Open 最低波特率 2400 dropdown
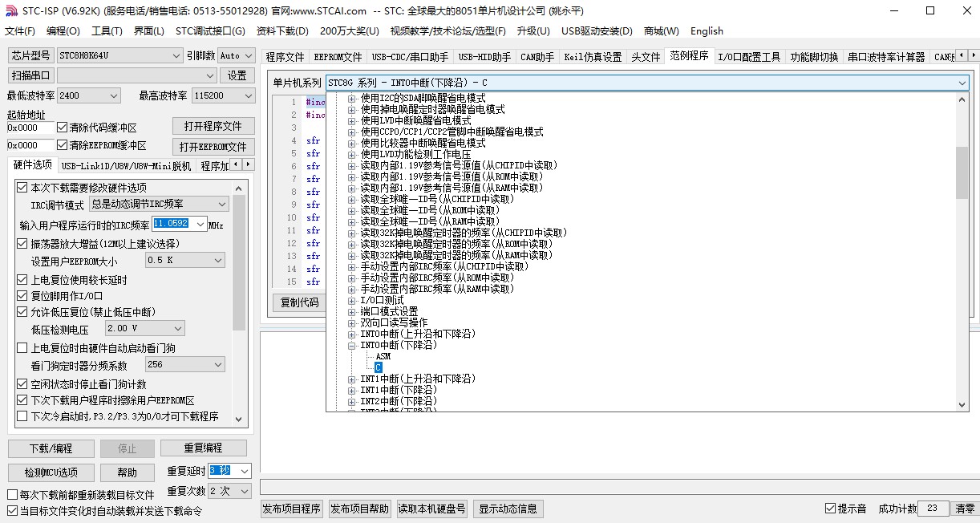 (x=88, y=95)
